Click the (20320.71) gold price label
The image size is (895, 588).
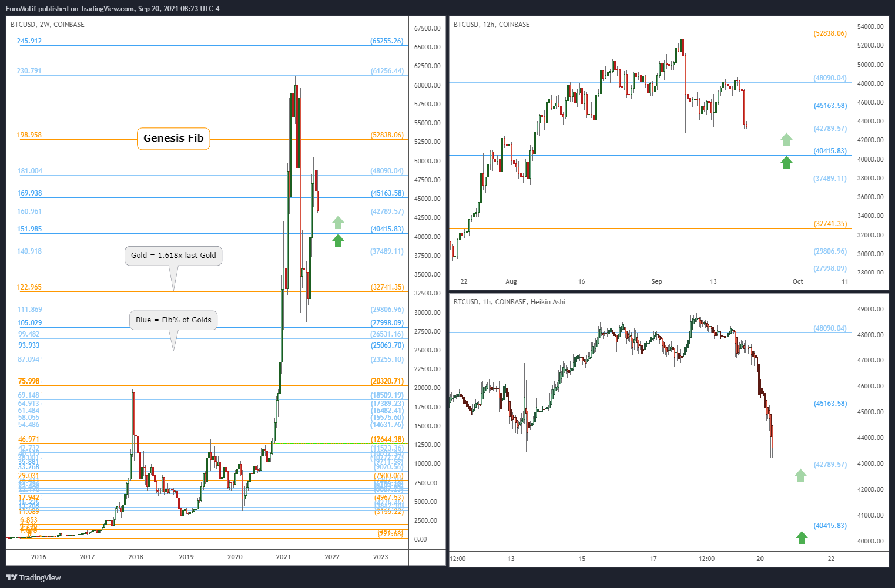click(x=387, y=381)
